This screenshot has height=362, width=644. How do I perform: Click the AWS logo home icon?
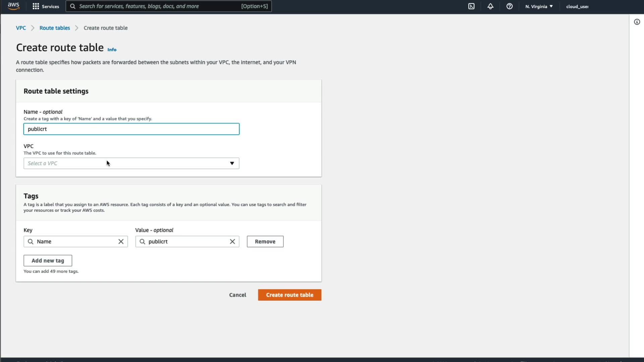[x=13, y=6]
